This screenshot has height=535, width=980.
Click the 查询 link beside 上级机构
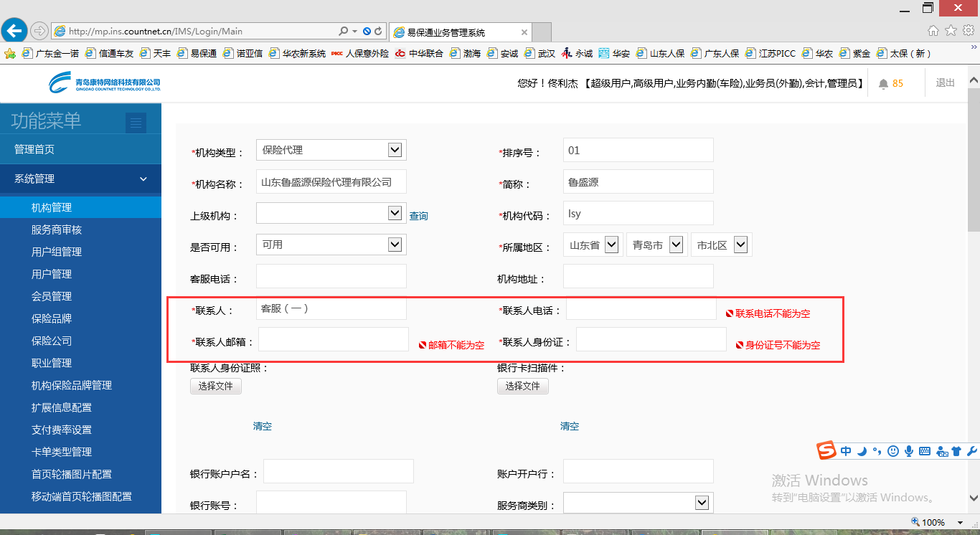pyautogui.click(x=418, y=216)
